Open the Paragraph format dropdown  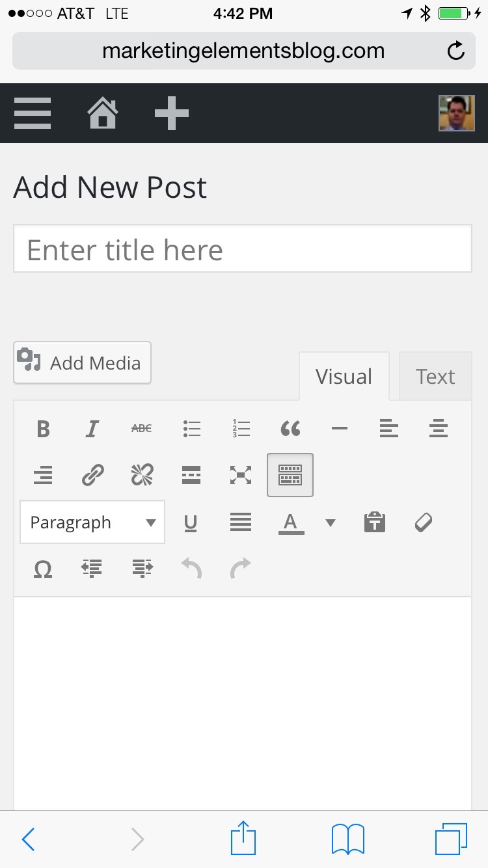pyautogui.click(x=92, y=522)
